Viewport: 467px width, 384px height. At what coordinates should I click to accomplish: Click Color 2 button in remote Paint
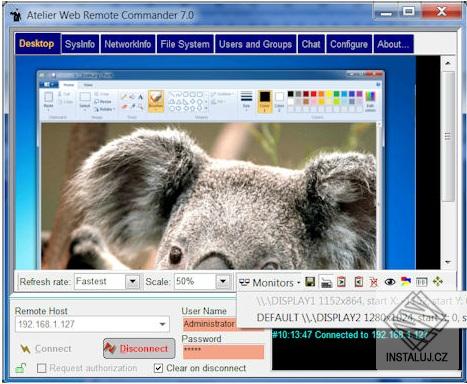(x=279, y=101)
